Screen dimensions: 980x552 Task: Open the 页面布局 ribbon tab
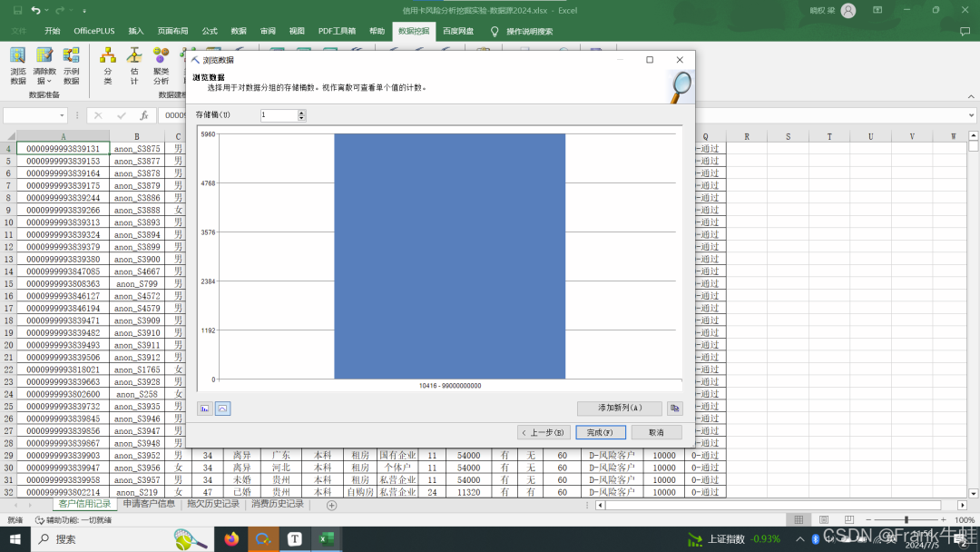pyautogui.click(x=172, y=31)
